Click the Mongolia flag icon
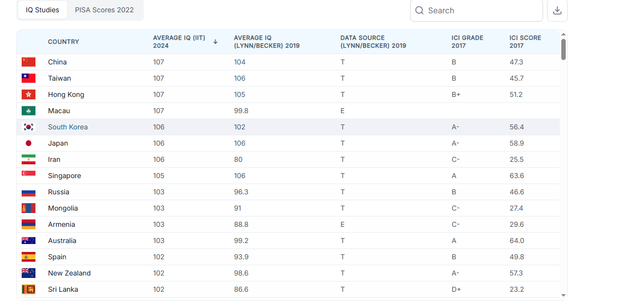The image size is (644, 307). coord(29,208)
